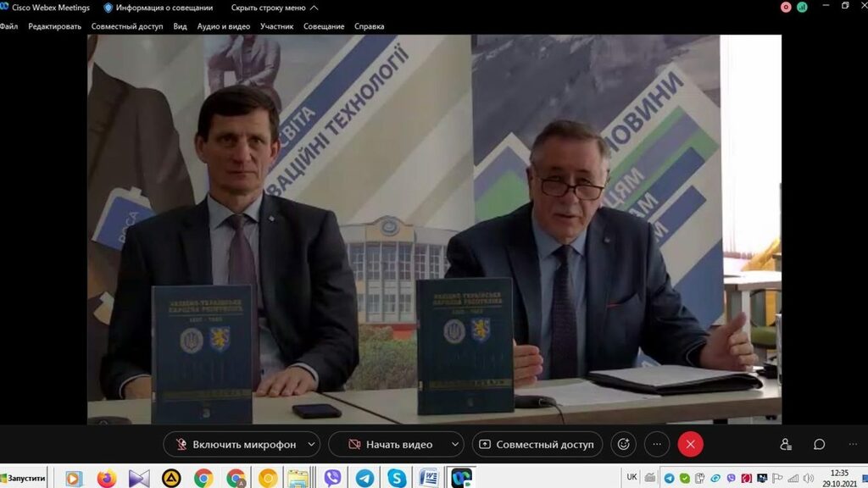Open the participants panel icon
This screenshot has height=488, width=868.
pos(786,444)
